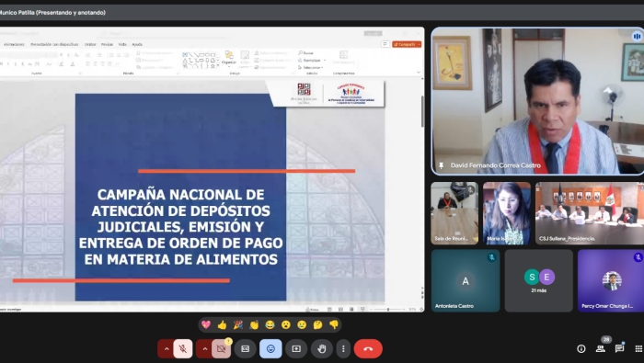Send the sparkling heart reaction
The image size is (644, 363).
tap(206, 324)
